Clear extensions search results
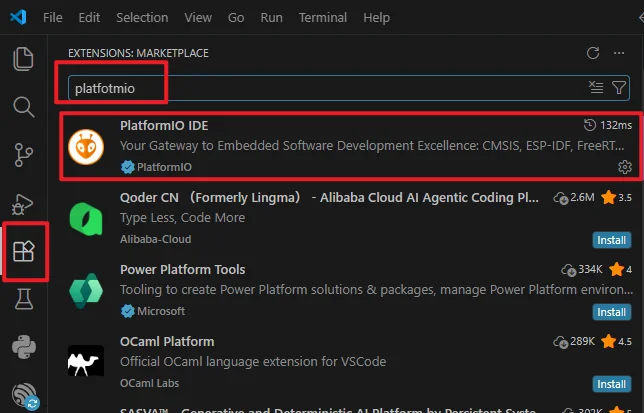The height and width of the screenshot is (413, 644). (596, 87)
